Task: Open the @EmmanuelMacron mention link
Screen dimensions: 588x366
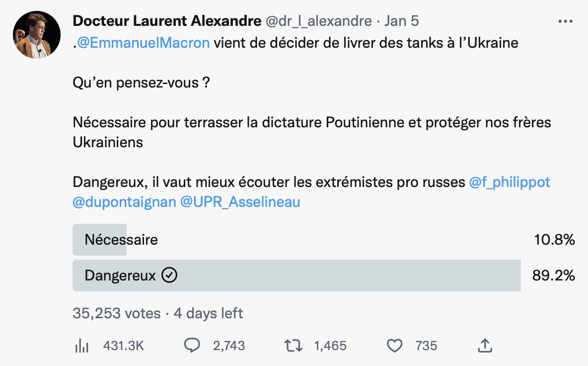Action: coord(143,43)
